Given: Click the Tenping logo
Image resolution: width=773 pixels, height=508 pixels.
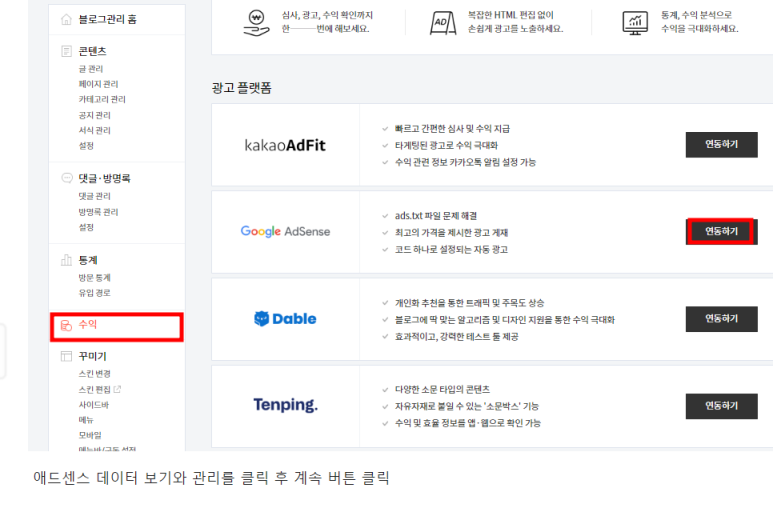Looking at the screenshot, I should point(285,405).
